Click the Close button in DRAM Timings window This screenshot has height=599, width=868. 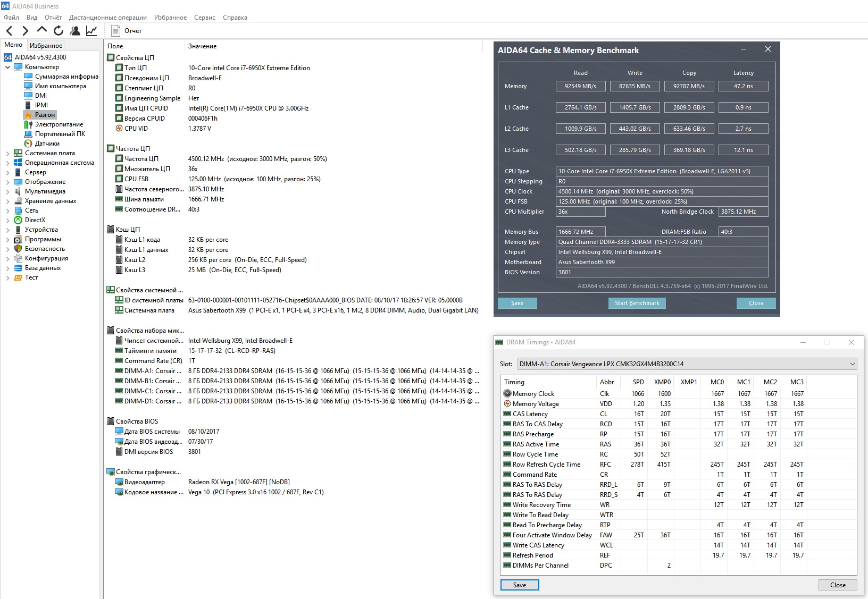838,585
